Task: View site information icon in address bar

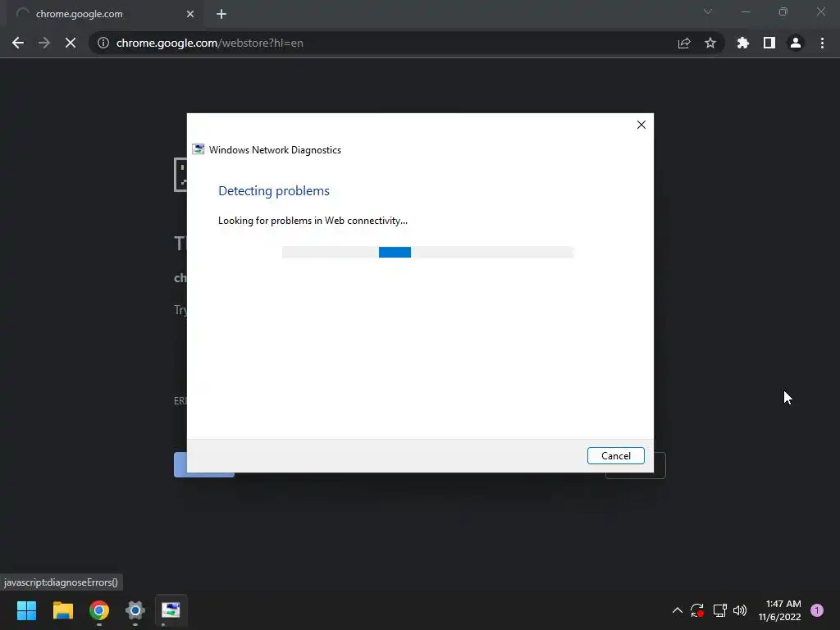Action: [x=103, y=43]
